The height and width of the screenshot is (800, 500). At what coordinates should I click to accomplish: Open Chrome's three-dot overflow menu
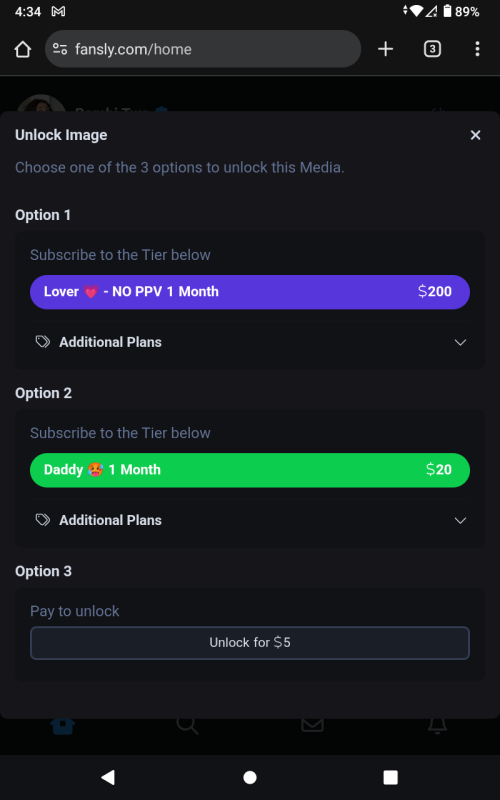point(477,49)
